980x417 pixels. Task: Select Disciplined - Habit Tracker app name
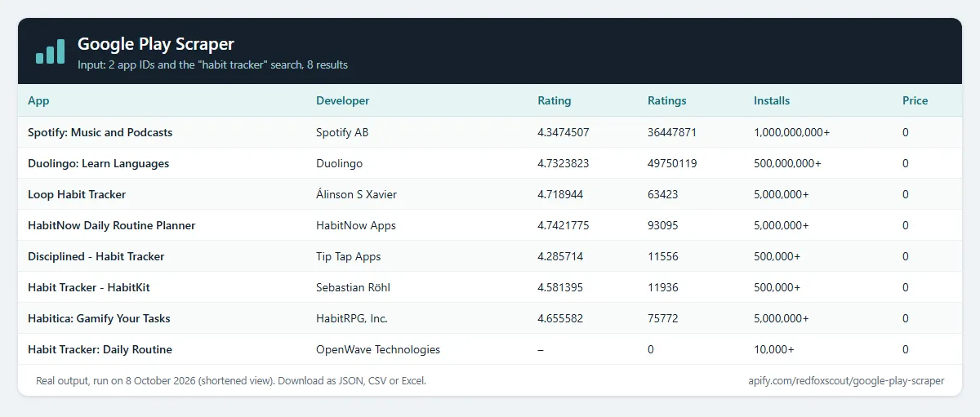(x=96, y=256)
